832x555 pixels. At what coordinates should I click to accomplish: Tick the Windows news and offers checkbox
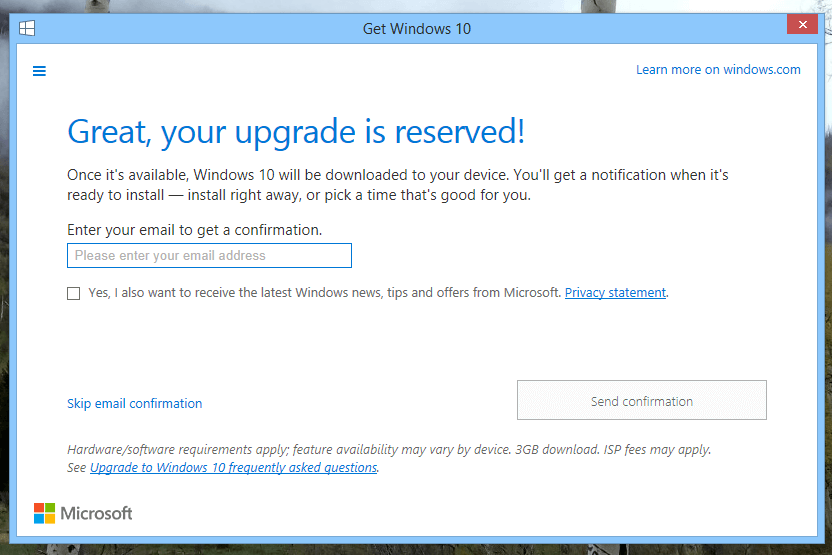pos(74,293)
